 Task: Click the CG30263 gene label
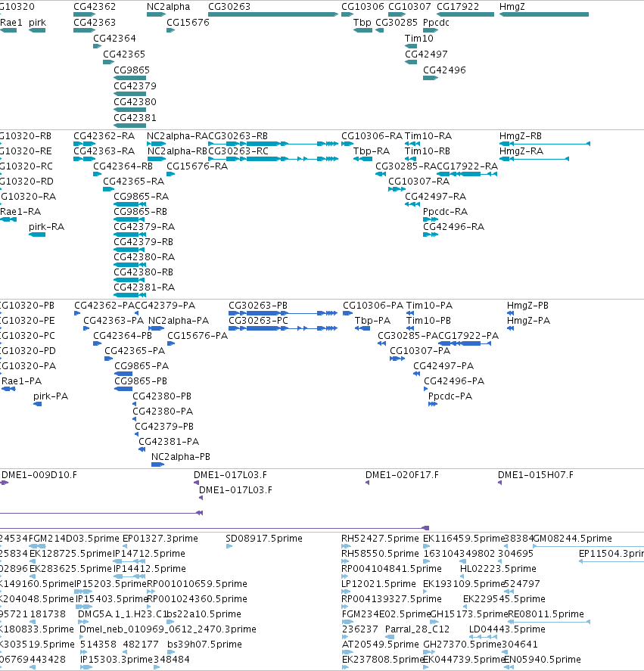coord(229,7)
